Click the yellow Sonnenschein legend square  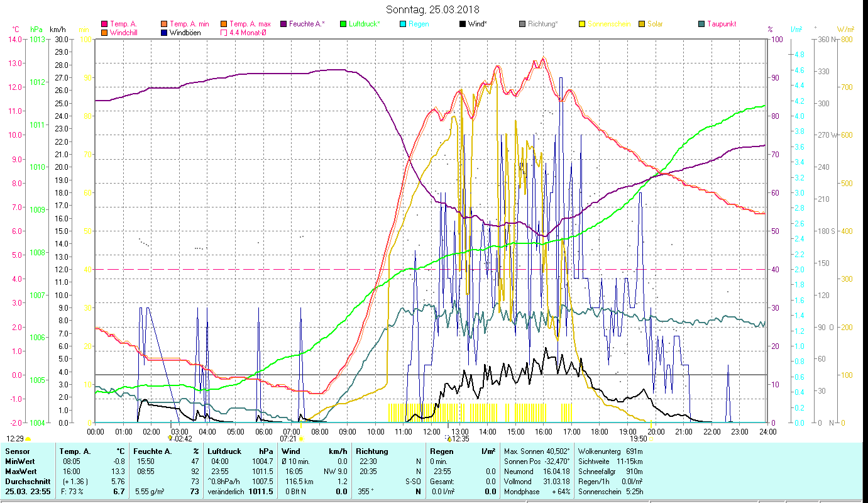tap(583, 24)
